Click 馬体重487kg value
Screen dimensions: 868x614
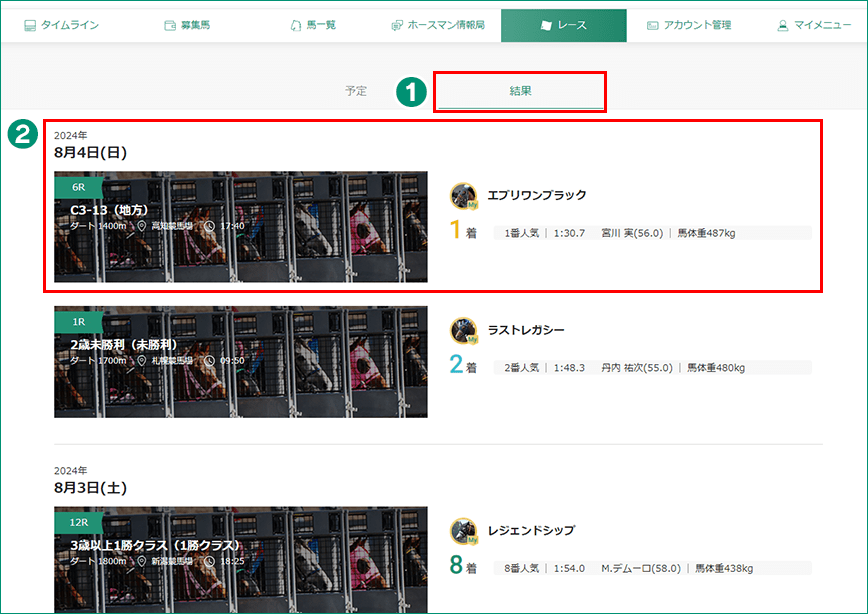(x=706, y=233)
